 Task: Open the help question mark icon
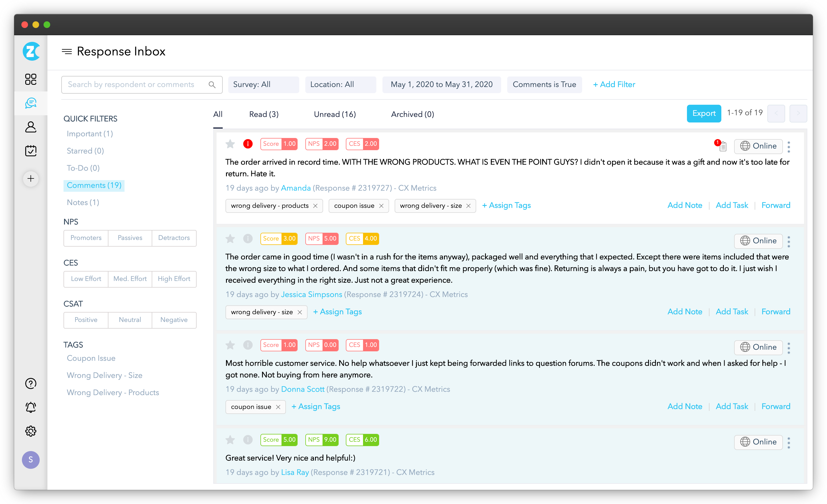point(31,382)
